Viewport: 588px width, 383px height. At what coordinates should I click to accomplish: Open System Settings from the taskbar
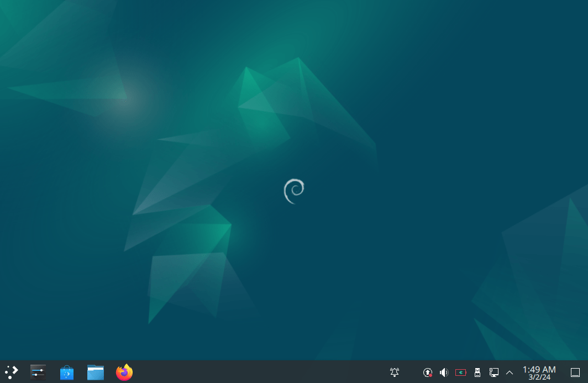[x=38, y=371]
